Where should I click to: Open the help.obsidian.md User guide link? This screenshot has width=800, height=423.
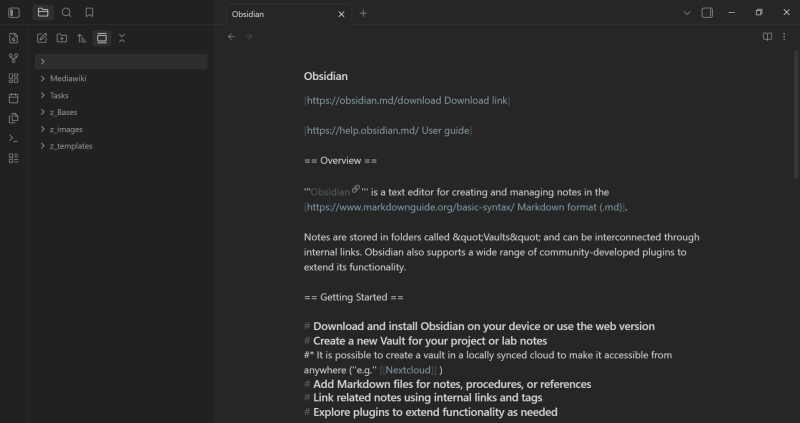(388, 131)
